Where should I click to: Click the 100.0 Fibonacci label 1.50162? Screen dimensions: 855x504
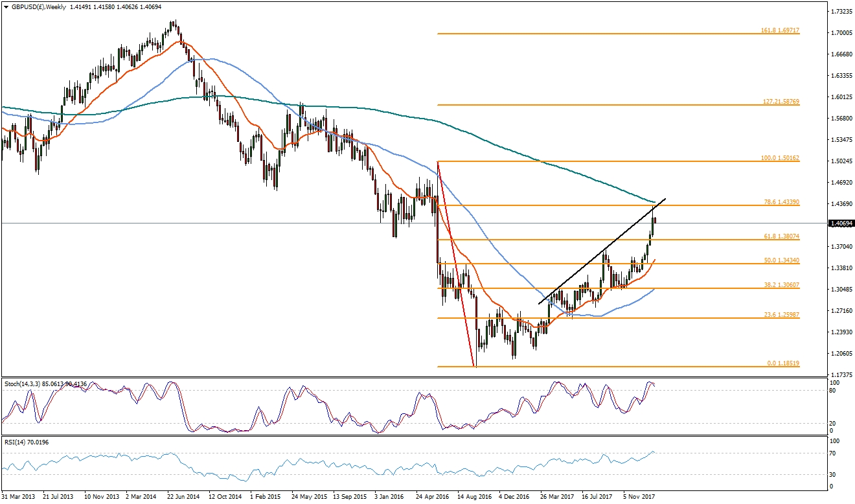[780, 158]
